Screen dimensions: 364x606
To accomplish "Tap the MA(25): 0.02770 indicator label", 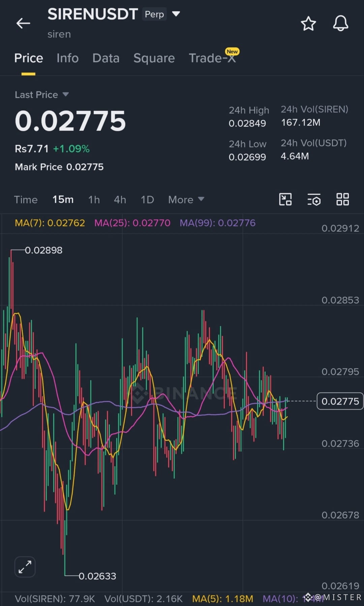I will tap(132, 223).
